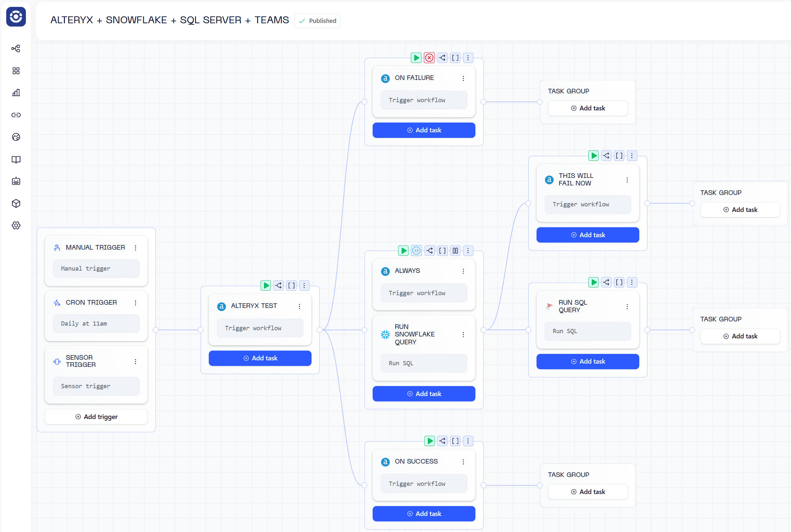The width and height of the screenshot is (791, 532).
Task: Open the bar chart analytics icon
Action: pyautogui.click(x=16, y=93)
